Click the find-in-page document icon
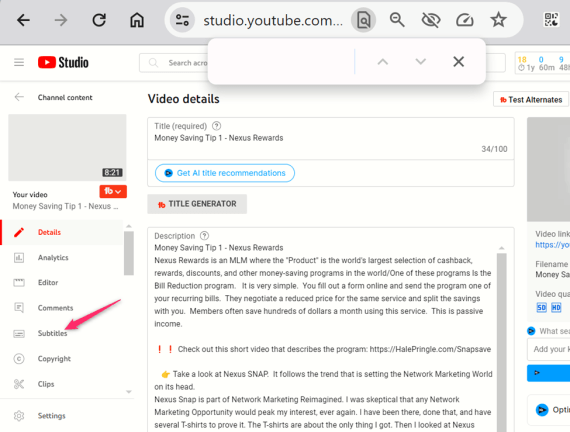This screenshot has height=432, width=570. click(x=363, y=20)
